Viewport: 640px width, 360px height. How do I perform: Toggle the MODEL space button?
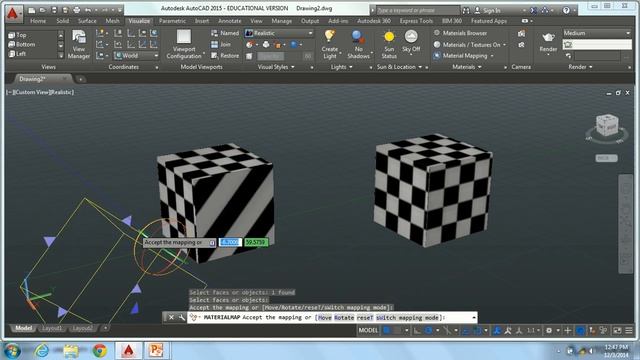tap(368, 330)
